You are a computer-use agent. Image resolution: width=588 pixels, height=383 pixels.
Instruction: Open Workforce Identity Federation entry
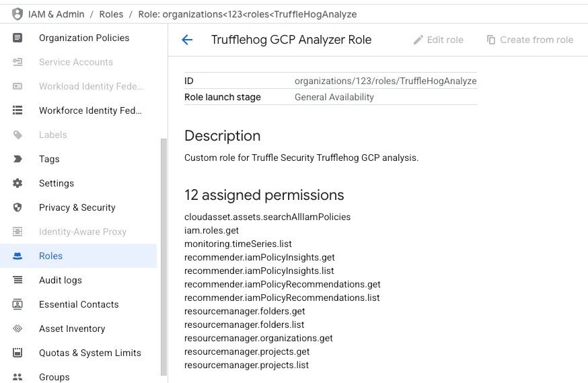pos(90,110)
